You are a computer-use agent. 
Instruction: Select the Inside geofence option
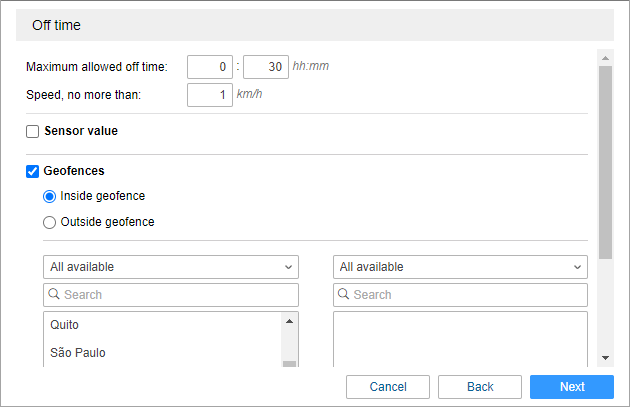50,196
